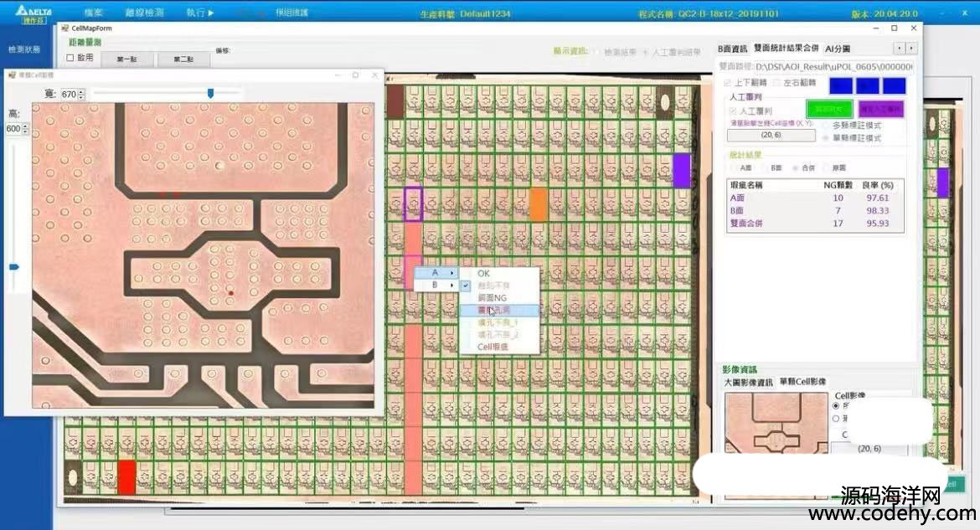Click the play arrow next to 執行
This screenshot has height=530, width=980.
[x=210, y=13]
